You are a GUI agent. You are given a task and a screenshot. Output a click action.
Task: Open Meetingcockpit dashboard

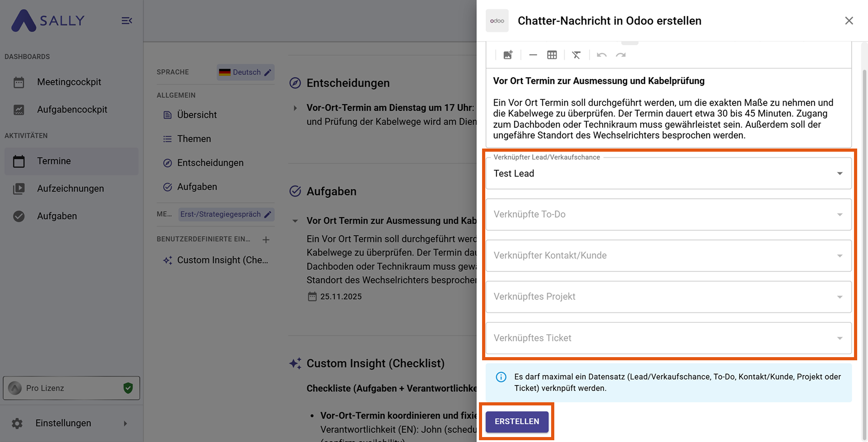tap(69, 82)
